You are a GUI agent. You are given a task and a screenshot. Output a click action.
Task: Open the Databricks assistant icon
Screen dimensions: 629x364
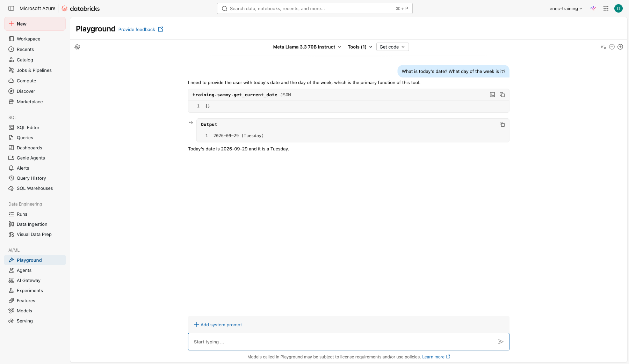(593, 8)
